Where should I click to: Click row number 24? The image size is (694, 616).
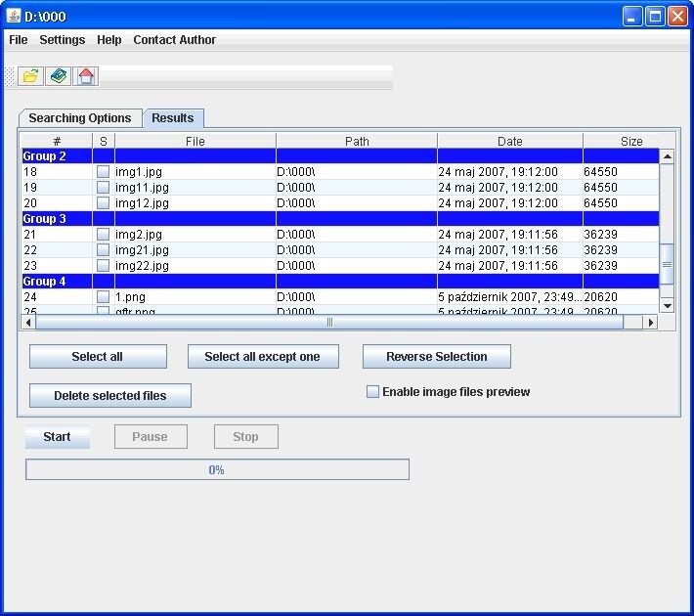(30, 296)
